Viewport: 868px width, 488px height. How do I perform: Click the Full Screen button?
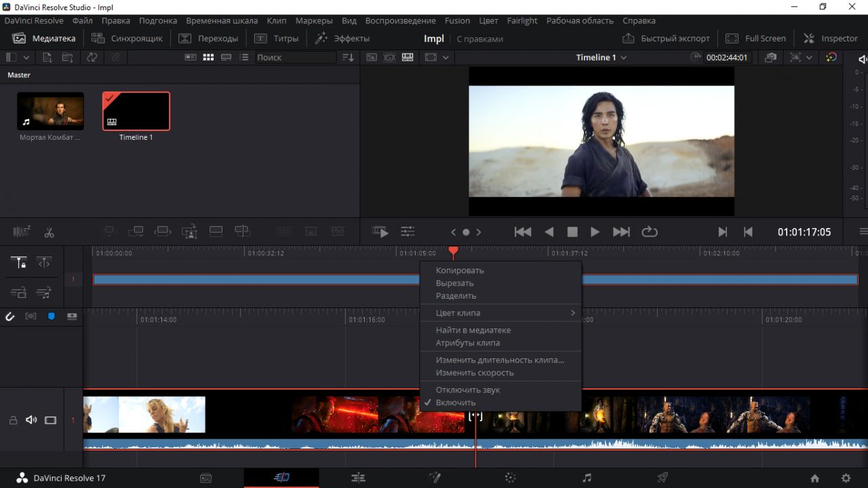click(x=756, y=38)
